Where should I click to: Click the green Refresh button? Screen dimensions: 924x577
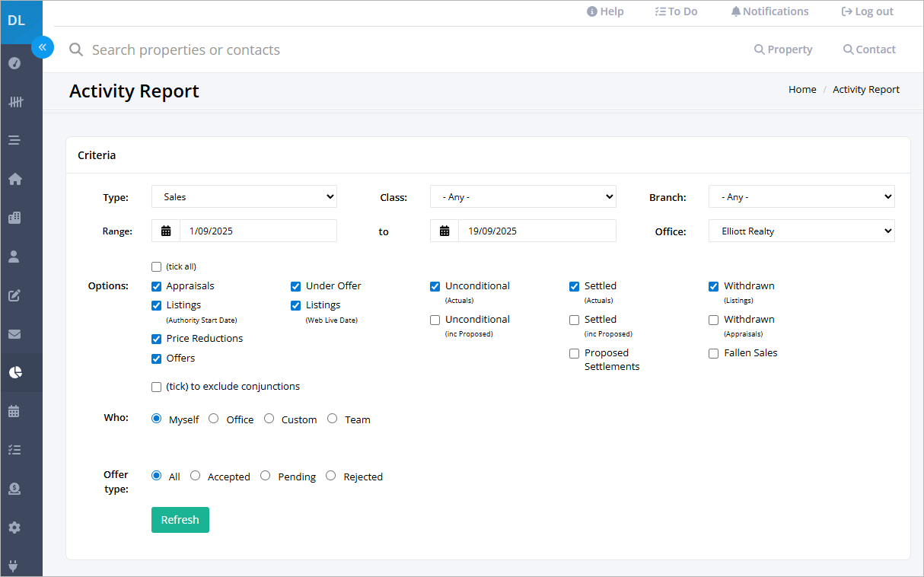(180, 520)
